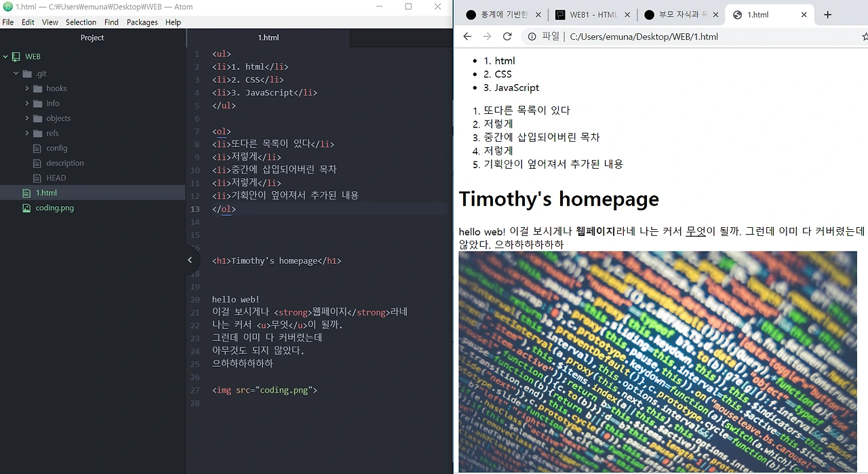Click the 1.html file icon in tree
This screenshot has height=474, width=868.
coord(26,193)
